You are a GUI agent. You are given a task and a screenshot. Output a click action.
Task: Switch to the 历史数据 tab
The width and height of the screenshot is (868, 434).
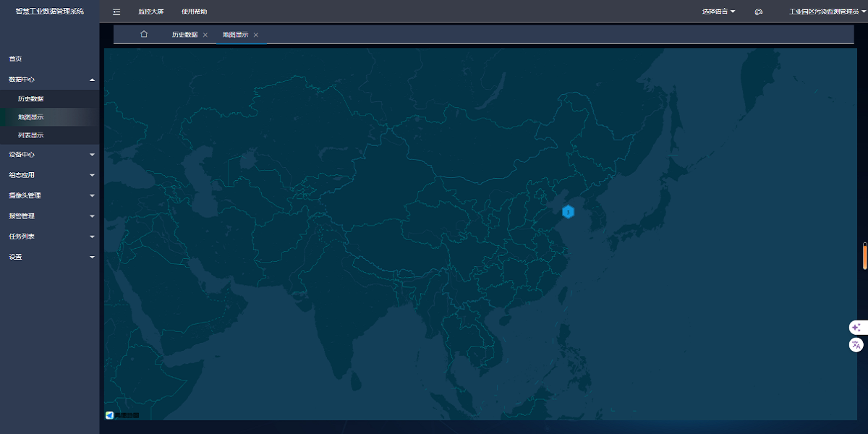[184, 35]
